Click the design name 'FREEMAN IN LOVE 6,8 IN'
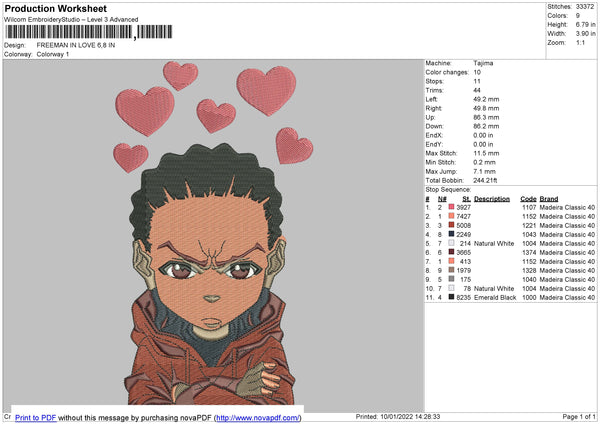This screenshot has height=424, width=600. click(76, 45)
